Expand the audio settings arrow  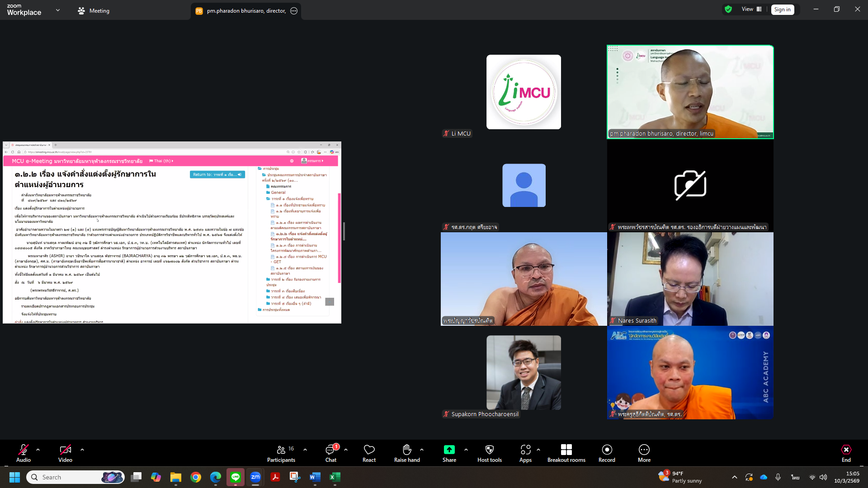click(38, 450)
